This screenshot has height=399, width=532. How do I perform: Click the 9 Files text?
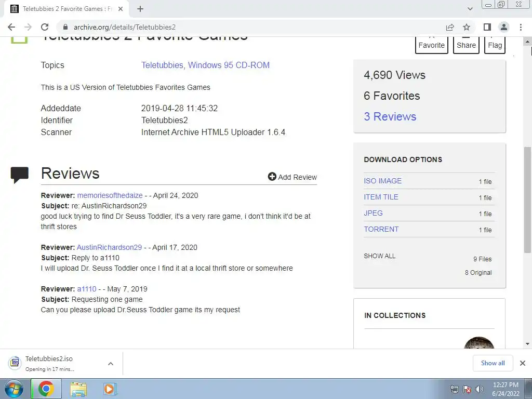click(483, 259)
